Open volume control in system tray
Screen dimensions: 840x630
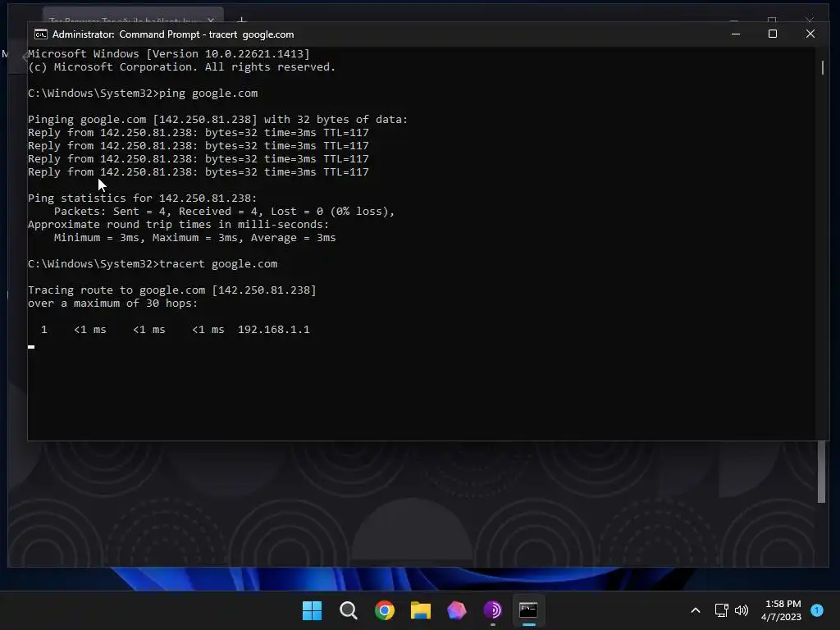[742, 610]
